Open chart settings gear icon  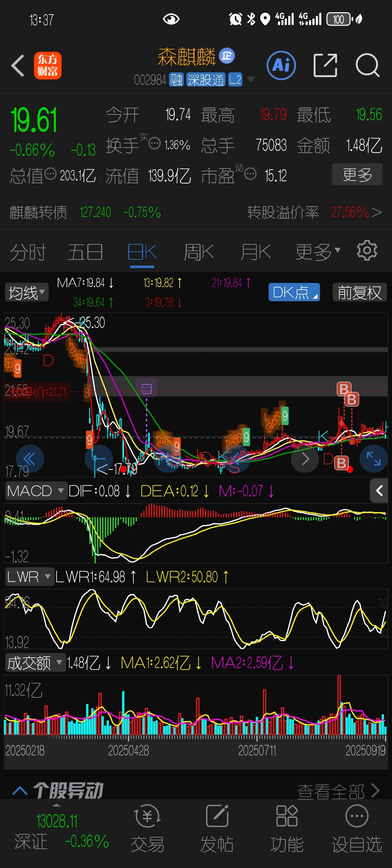(367, 250)
